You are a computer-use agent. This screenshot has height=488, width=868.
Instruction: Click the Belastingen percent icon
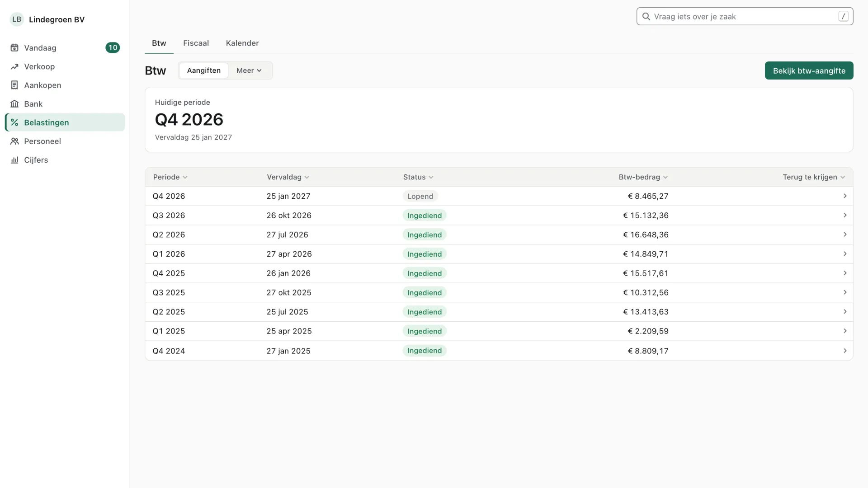tap(14, 122)
